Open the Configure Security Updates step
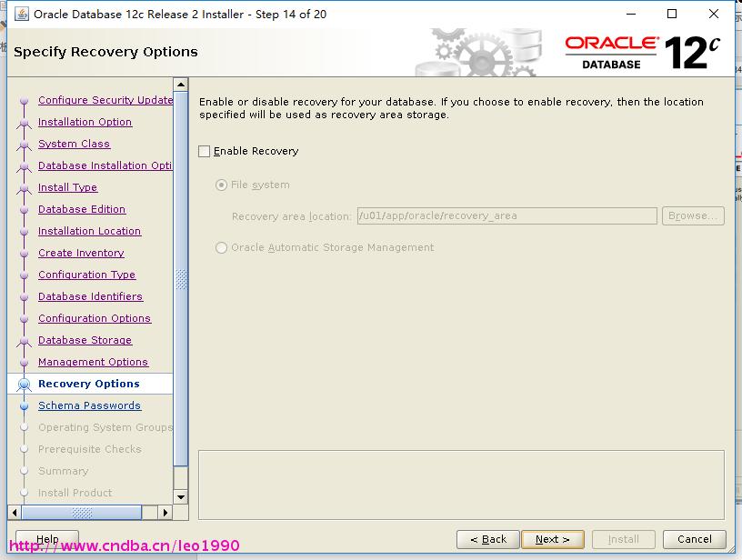This screenshot has width=742, height=560. pyautogui.click(x=105, y=100)
